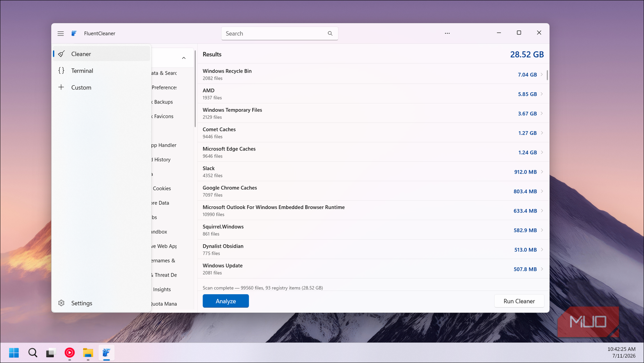Open the Custom page

coord(101,88)
